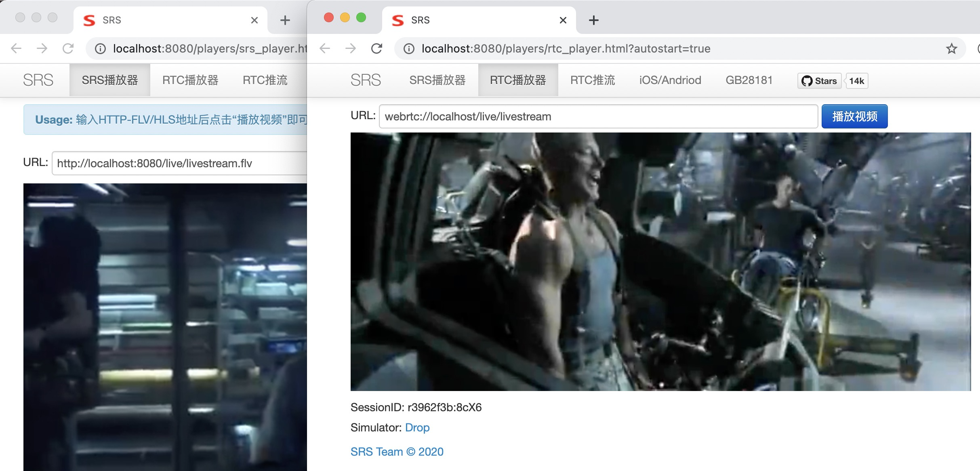Click the Drop simulator link
Screen dimensions: 980x471
(417, 427)
